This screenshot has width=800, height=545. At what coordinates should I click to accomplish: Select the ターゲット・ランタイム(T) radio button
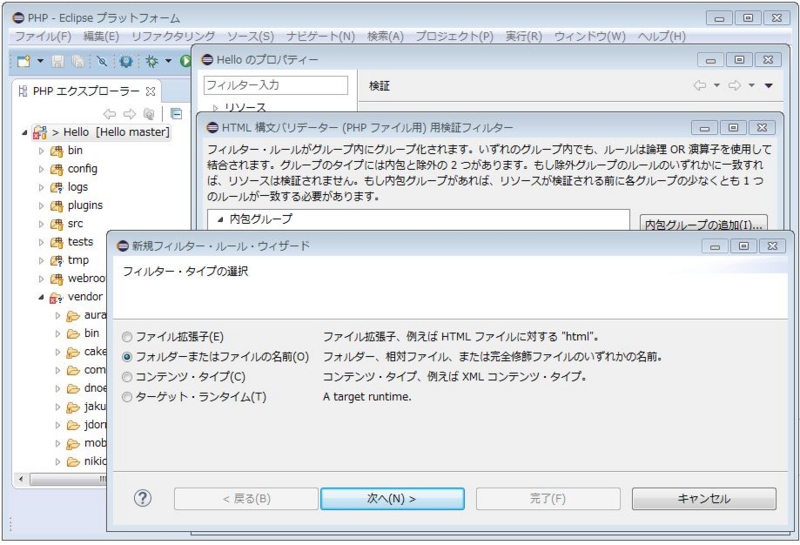(127, 397)
